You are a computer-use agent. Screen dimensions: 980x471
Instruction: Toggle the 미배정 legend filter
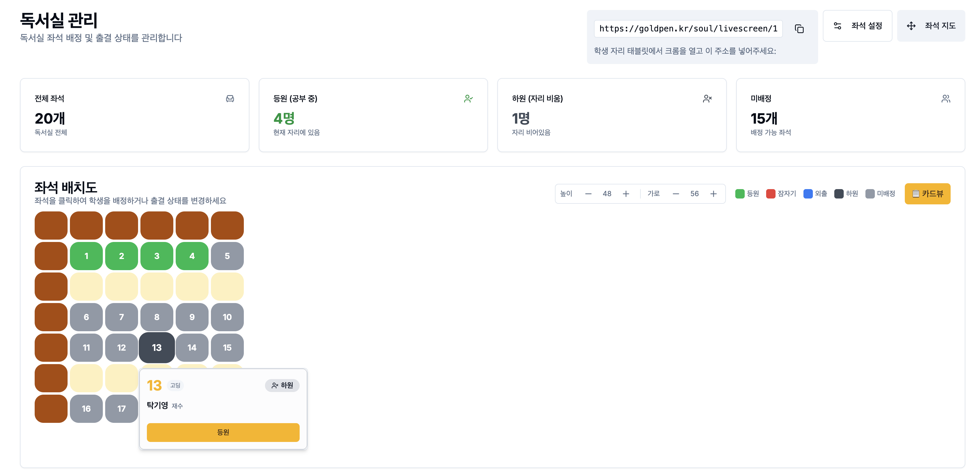pyautogui.click(x=871, y=194)
